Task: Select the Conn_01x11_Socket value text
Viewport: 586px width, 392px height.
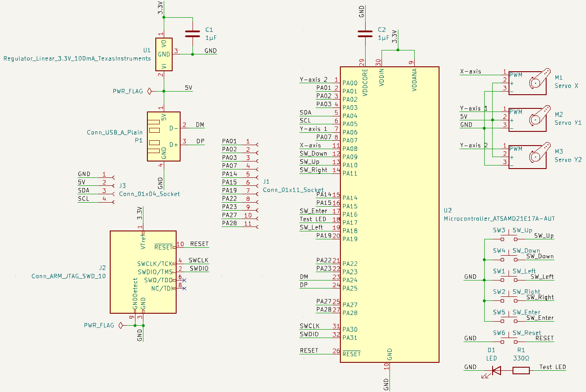Action: (x=293, y=189)
